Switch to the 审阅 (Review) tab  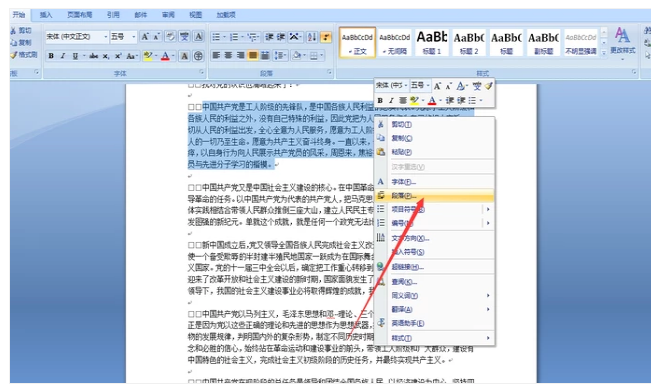[x=168, y=15]
